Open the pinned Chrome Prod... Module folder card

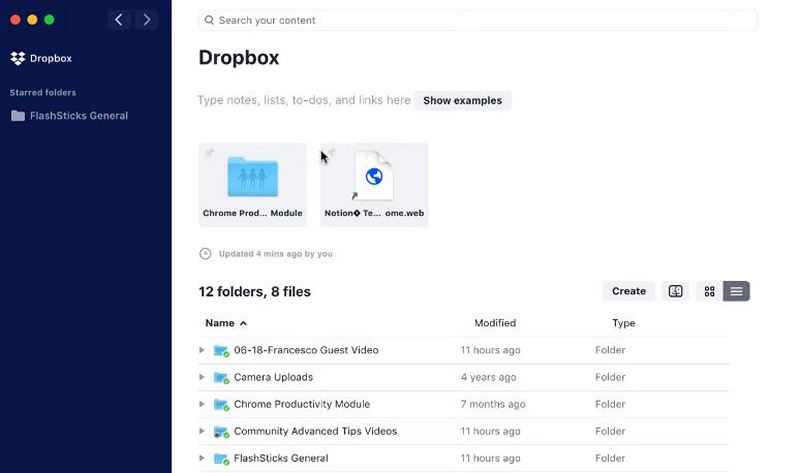[253, 185]
